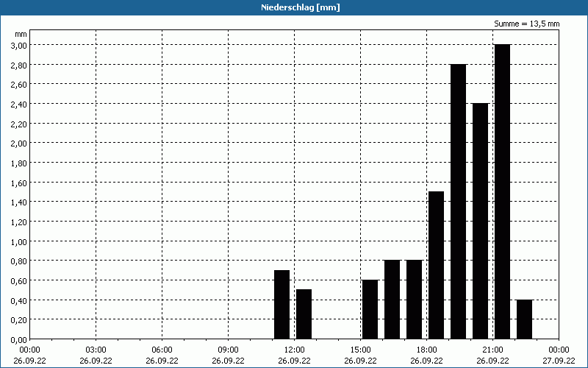
Task: Select the 0,40 y-axis value
Action: click(x=19, y=300)
